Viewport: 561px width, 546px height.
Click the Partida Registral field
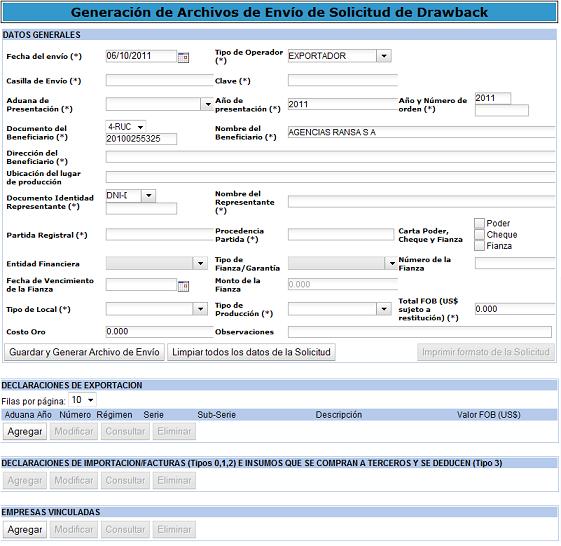click(159, 234)
